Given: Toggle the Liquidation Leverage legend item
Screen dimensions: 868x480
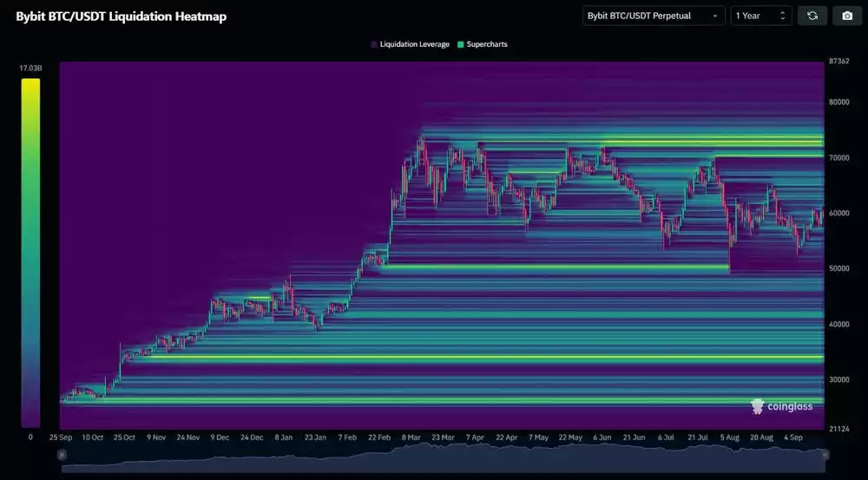Looking at the screenshot, I should (x=411, y=44).
